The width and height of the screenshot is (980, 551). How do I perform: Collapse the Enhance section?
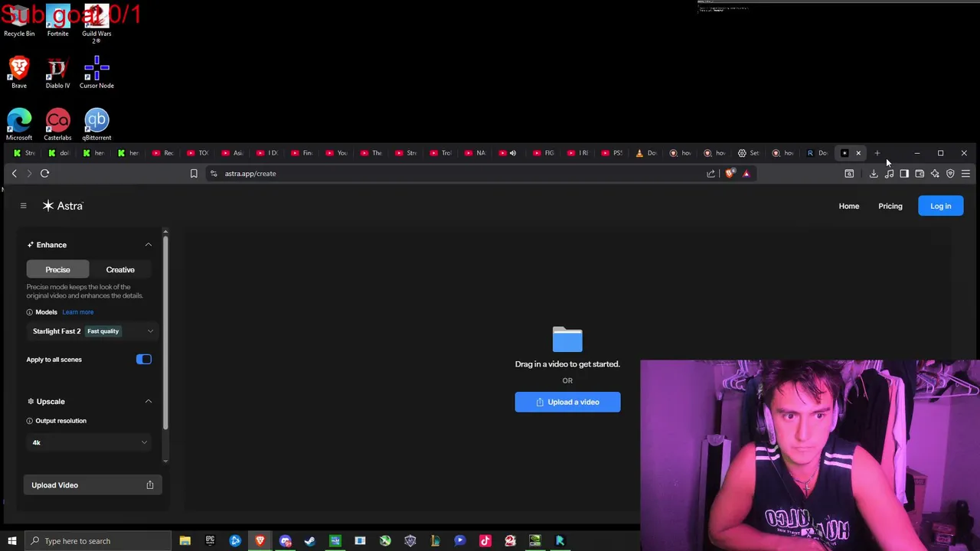[149, 245]
